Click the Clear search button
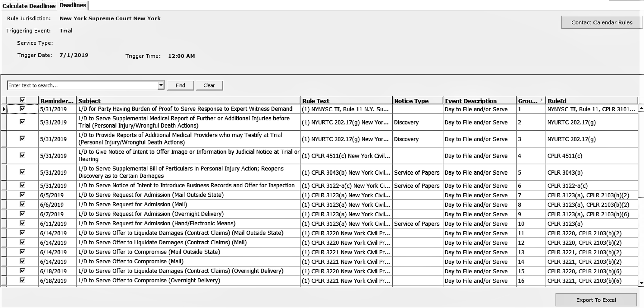The width and height of the screenshot is (644, 308). coord(209,85)
